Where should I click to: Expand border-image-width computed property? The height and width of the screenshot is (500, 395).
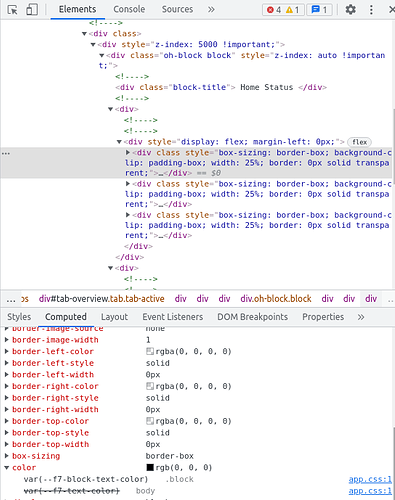pos(6,340)
